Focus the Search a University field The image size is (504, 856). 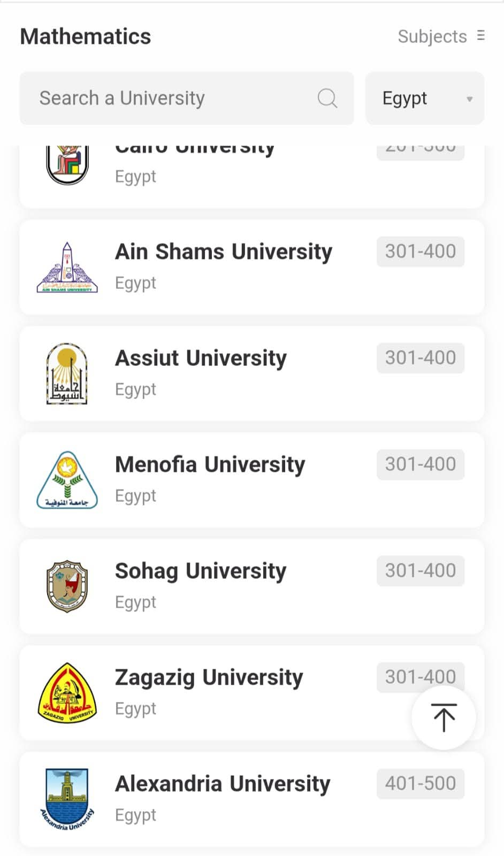coord(171,98)
